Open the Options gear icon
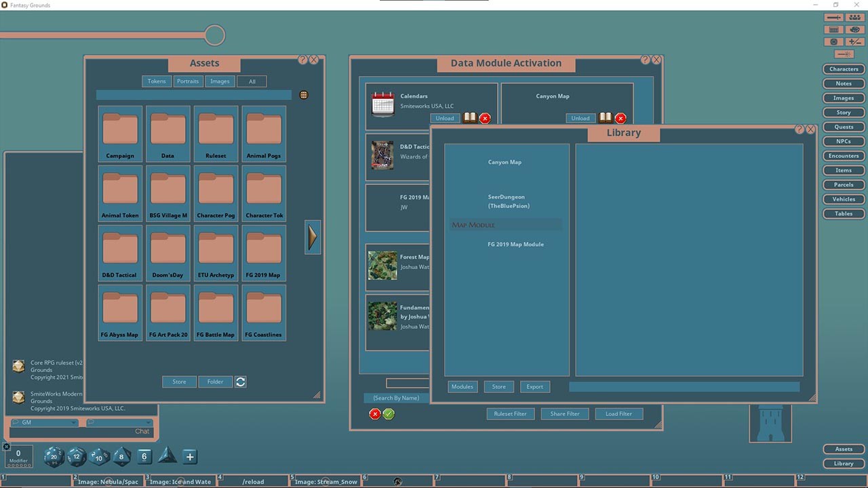868x488 pixels. point(833,41)
